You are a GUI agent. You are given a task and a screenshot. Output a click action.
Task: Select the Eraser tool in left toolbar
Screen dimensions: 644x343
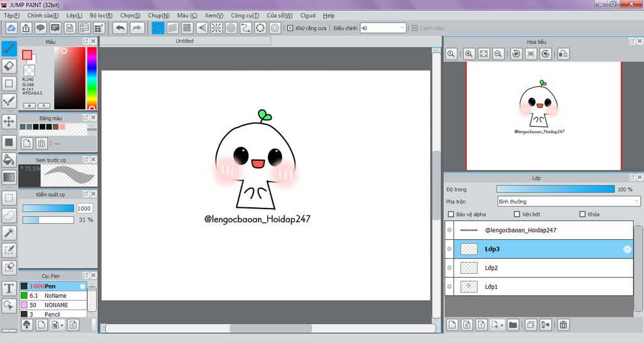tap(9, 66)
